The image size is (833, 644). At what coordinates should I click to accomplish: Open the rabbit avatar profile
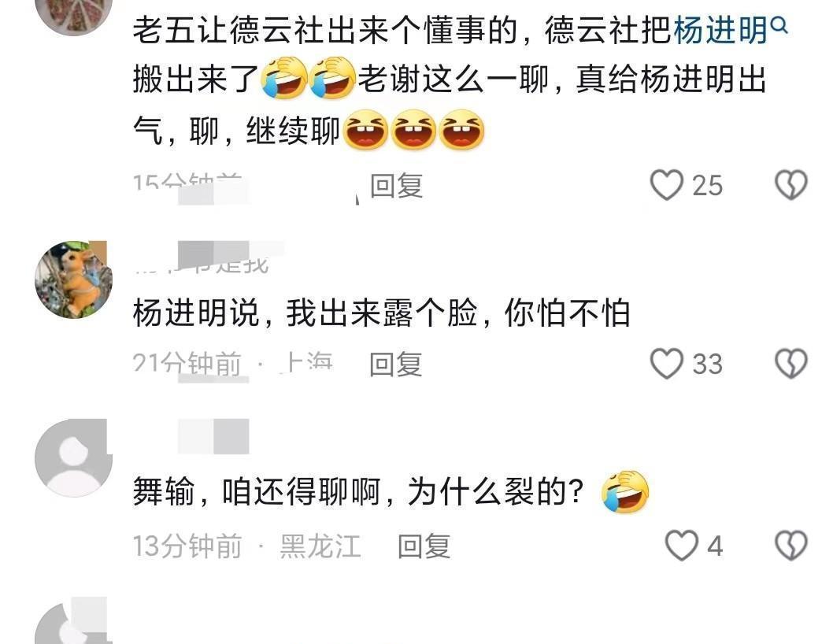[x=73, y=279]
